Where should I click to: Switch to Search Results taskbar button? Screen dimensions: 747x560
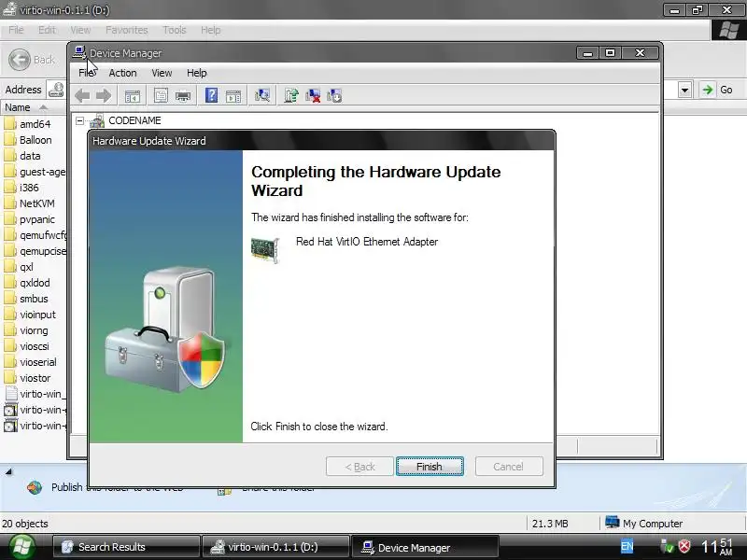tap(126, 547)
